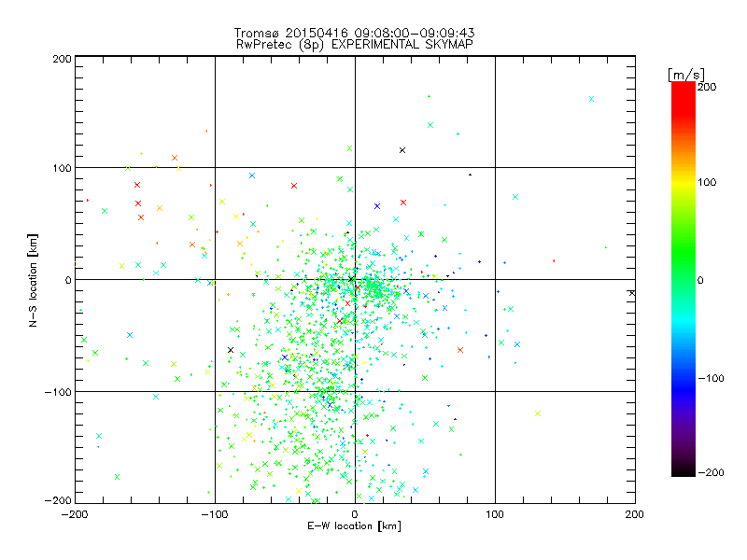The width and height of the screenshot is (747, 560).
Task: Click the y-axis tick label '100'
Action: pos(62,168)
